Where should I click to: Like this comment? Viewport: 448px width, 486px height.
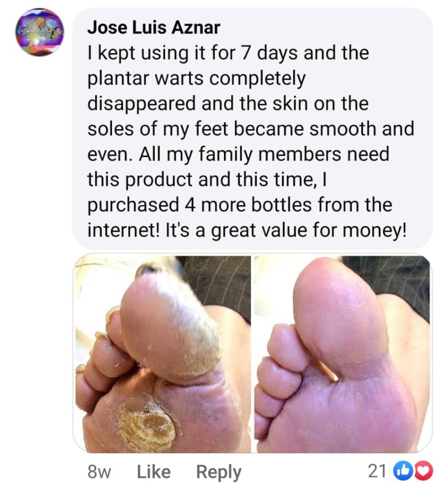pyautogui.click(x=154, y=472)
